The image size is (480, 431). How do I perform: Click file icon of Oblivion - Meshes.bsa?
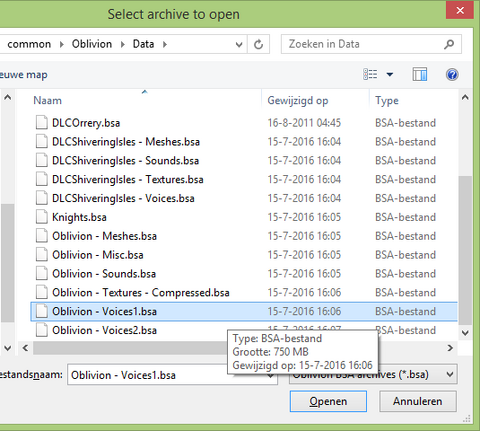[42, 236]
